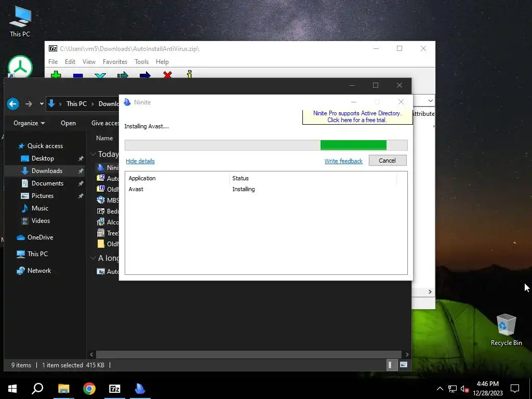This screenshot has height=399, width=532.
Task: Click Chrome taskbar icon
Action: [89, 389]
